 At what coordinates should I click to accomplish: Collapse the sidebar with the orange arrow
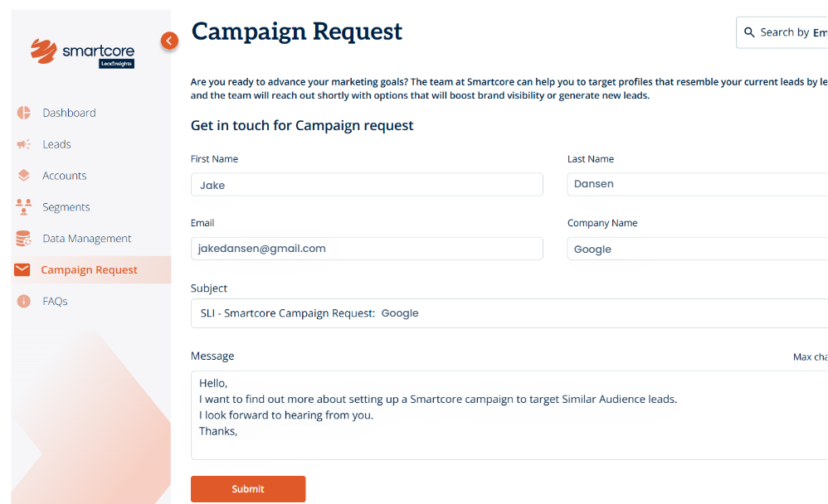click(169, 40)
